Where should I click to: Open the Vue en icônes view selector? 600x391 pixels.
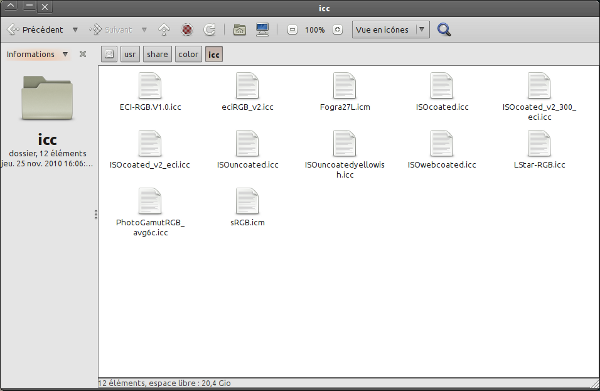point(391,30)
